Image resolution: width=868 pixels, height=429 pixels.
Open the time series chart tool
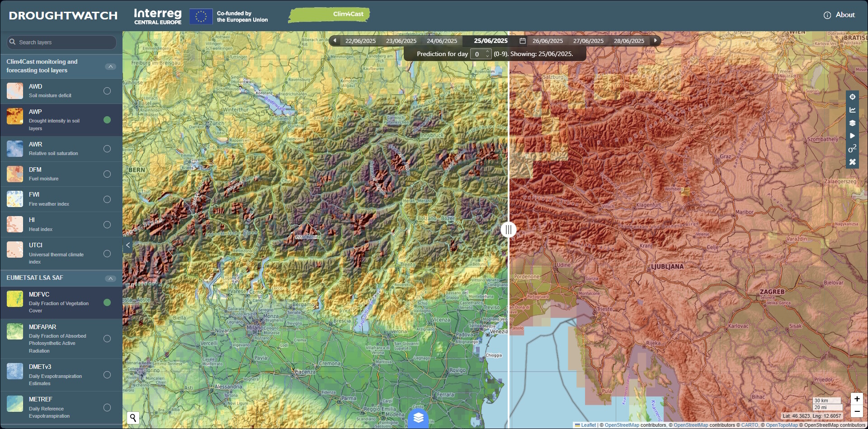coord(852,110)
